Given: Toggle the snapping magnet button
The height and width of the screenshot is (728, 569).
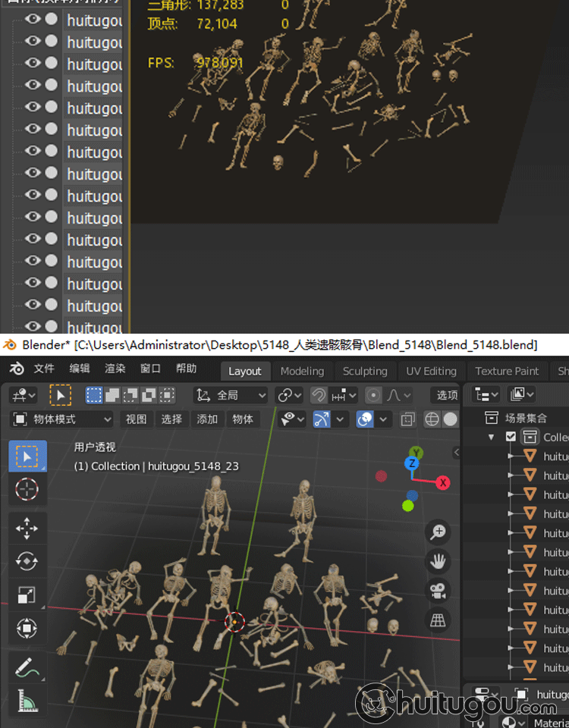Looking at the screenshot, I should (x=319, y=395).
